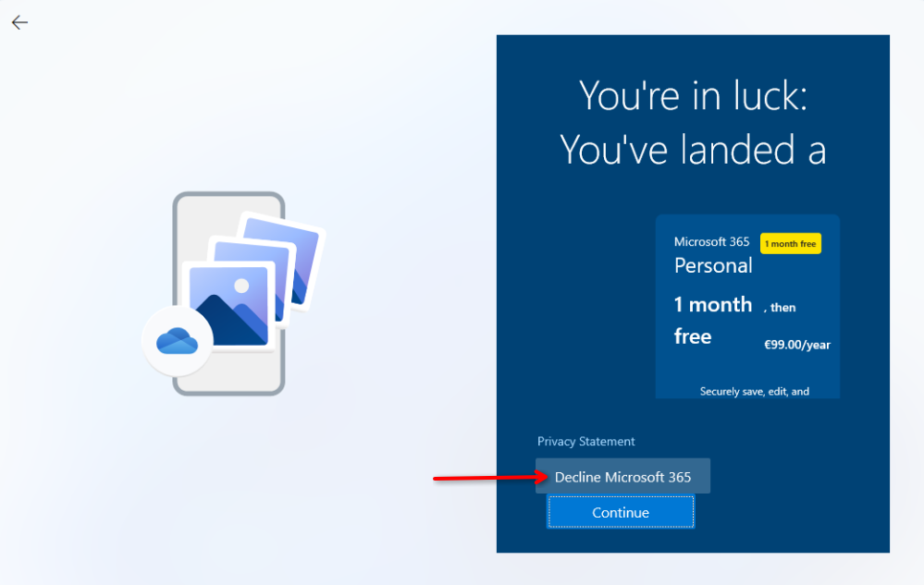
Task: Click the "You've landed a" heading line
Action: (x=693, y=150)
